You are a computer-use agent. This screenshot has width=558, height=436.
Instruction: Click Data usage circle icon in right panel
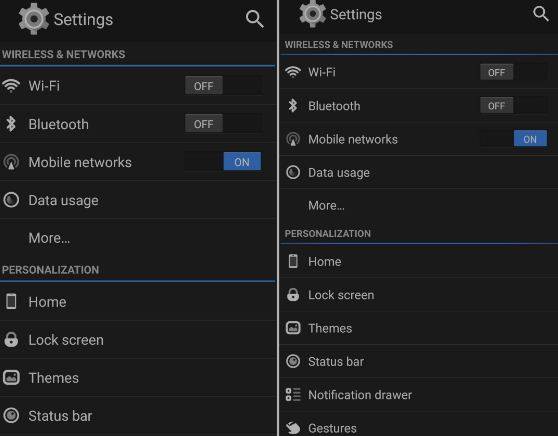(293, 172)
